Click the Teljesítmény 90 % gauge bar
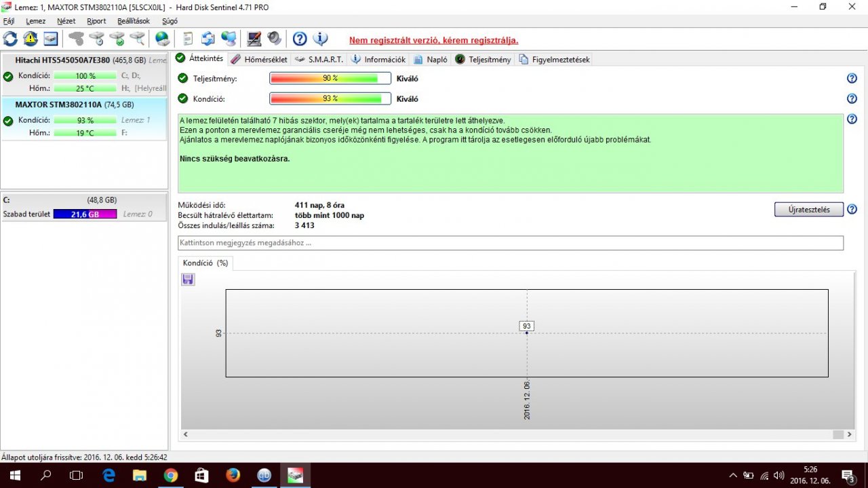868x488 pixels. click(x=330, y=79)
